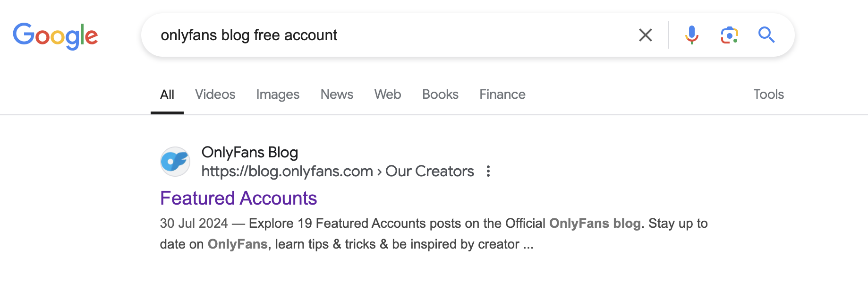Switch to the Web results tab
The image size is (868, 293).
(x=387, y=94)
